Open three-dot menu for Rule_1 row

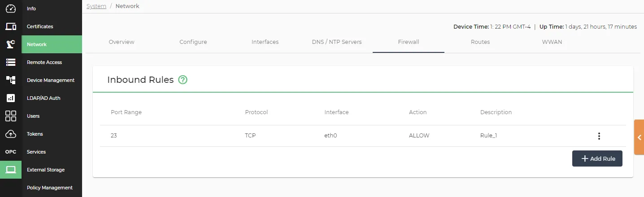click(x=599, y=136)
